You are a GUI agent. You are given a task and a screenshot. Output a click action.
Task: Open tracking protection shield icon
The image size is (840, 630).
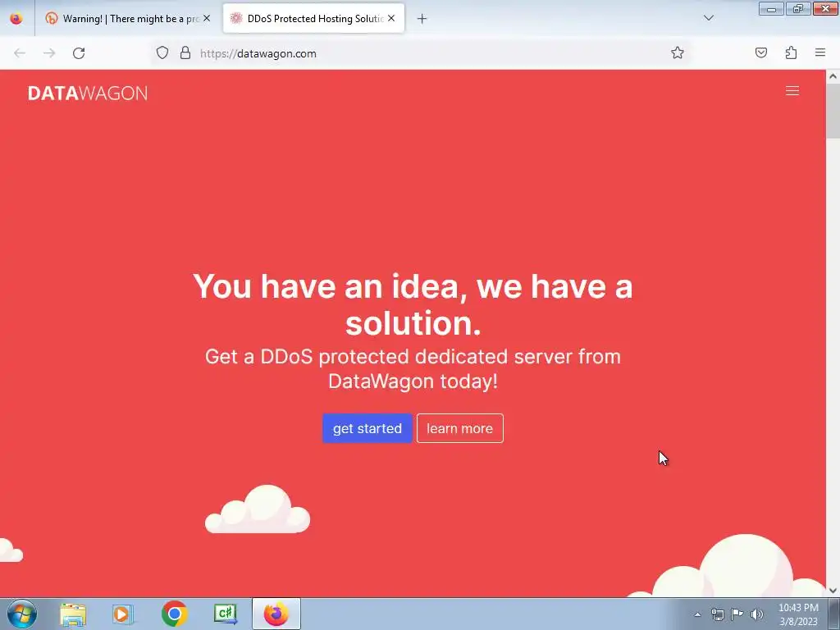[x=162, y=53]
